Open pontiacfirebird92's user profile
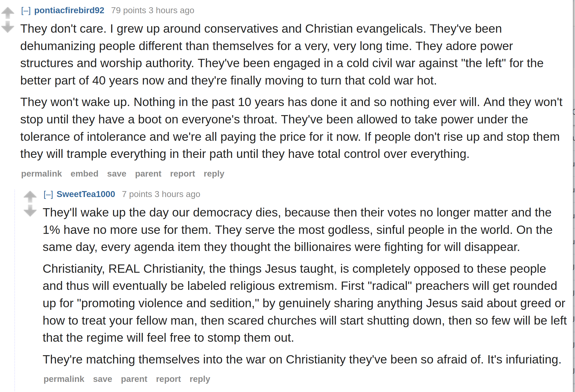 pyautogui.click(x=69, y=10)
